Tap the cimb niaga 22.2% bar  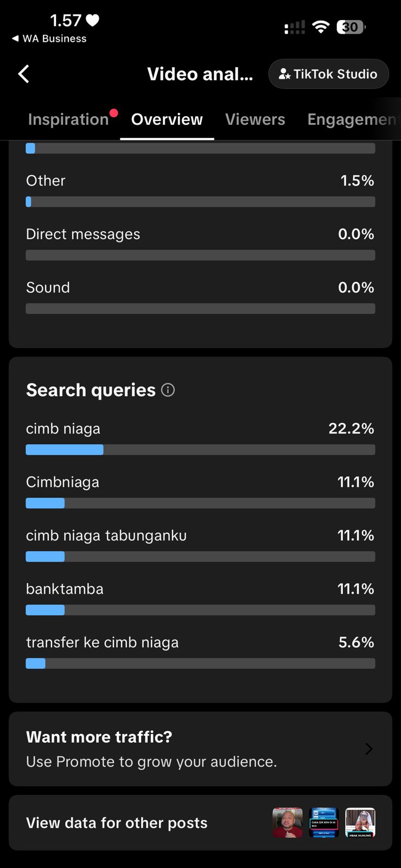[x=200, y=450]
